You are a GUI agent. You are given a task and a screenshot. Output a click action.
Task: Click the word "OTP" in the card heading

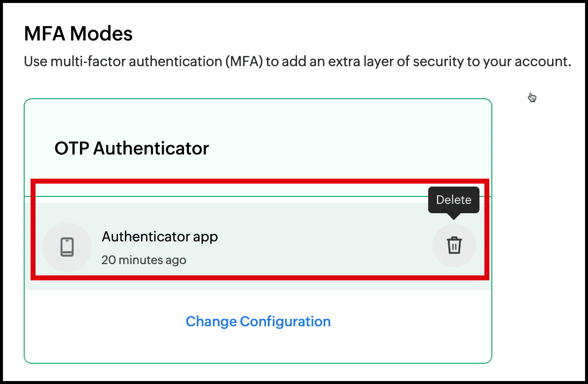click(71, 148)
